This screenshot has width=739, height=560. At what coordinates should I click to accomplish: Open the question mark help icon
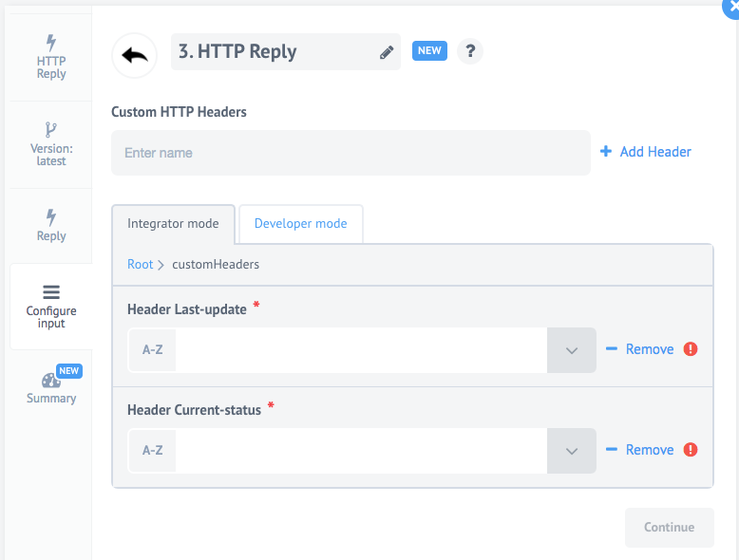click(470, 51)
